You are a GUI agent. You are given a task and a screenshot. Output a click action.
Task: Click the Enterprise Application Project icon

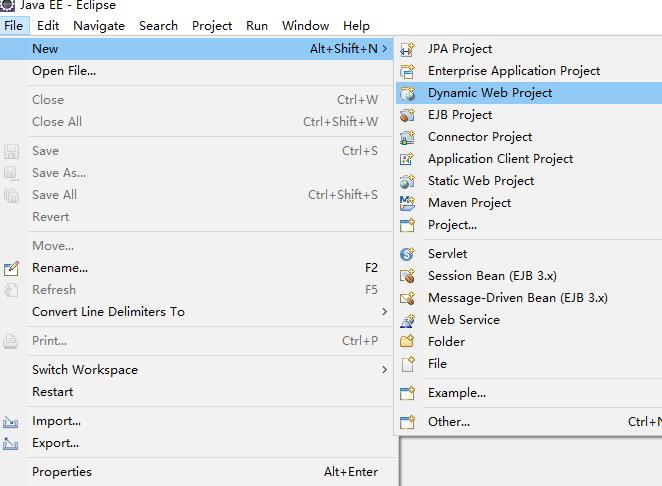[407, 71]
